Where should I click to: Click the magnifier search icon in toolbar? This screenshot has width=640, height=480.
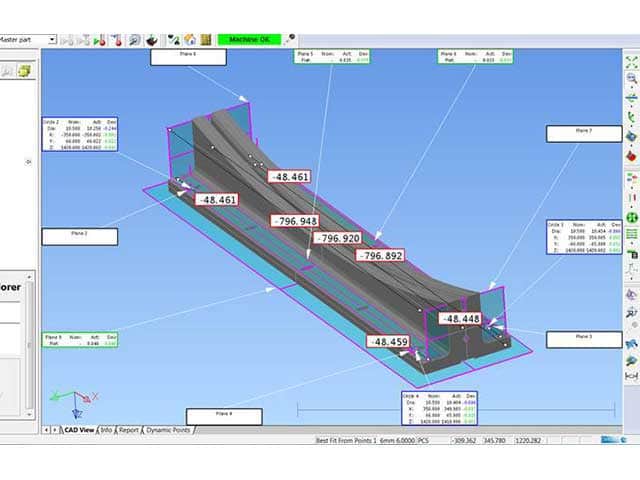(132, 40)
